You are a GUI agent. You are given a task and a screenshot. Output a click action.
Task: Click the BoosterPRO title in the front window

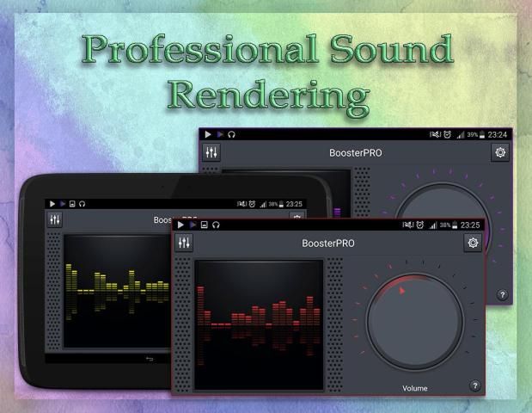327,244
